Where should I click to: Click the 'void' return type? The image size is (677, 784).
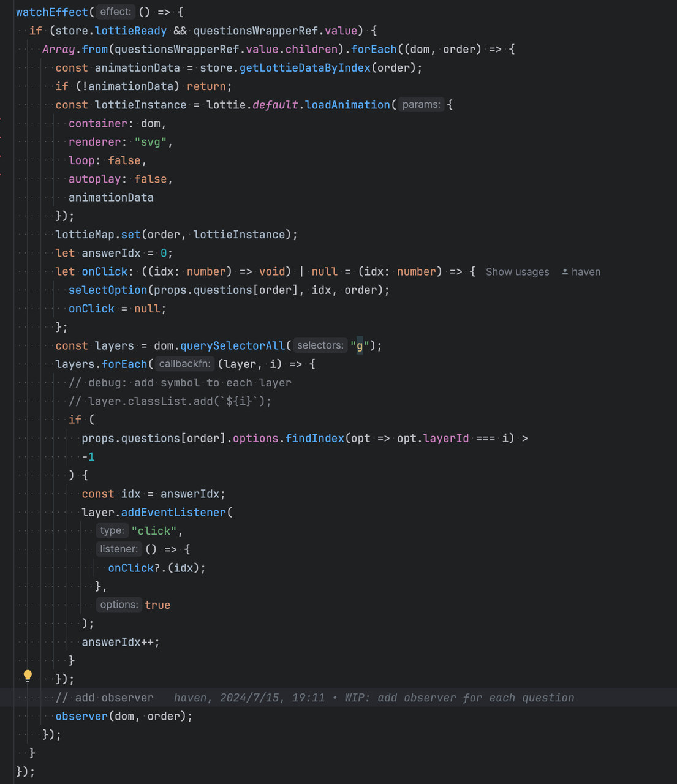click(272, 271)
